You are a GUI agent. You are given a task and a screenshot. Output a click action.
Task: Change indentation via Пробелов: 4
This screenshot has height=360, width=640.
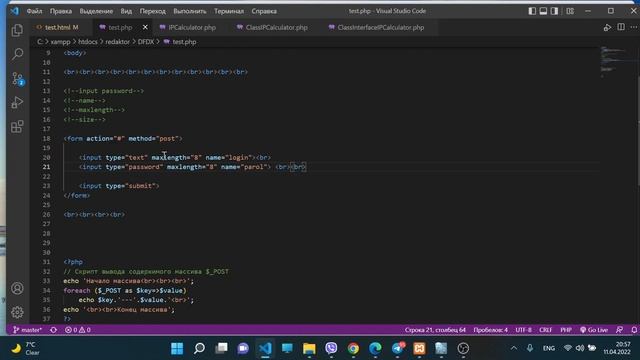(x=491, y=330)
